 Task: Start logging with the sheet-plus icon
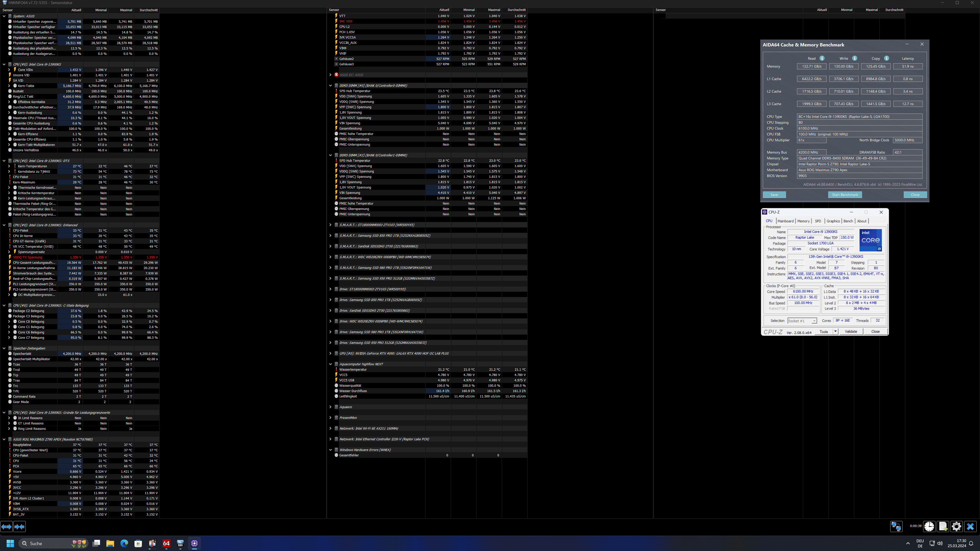943,526
